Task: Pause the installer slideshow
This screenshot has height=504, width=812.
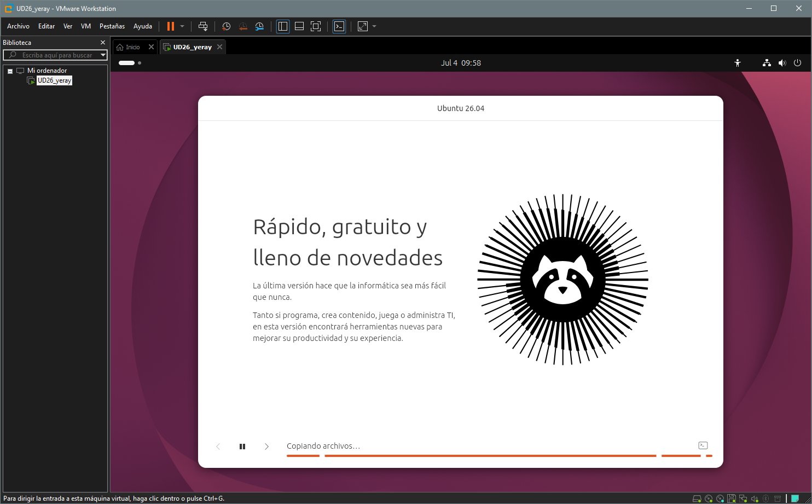Action: tap(242, 447)
